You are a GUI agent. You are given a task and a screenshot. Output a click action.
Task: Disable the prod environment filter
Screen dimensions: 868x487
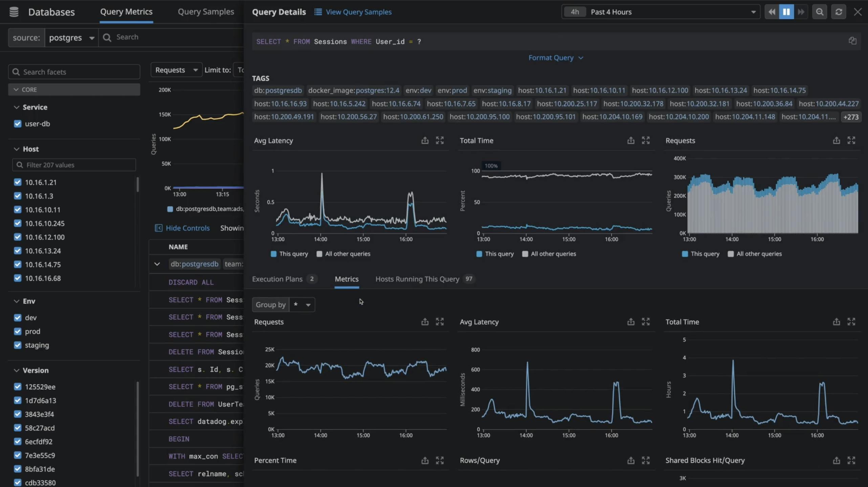[18, 331]
